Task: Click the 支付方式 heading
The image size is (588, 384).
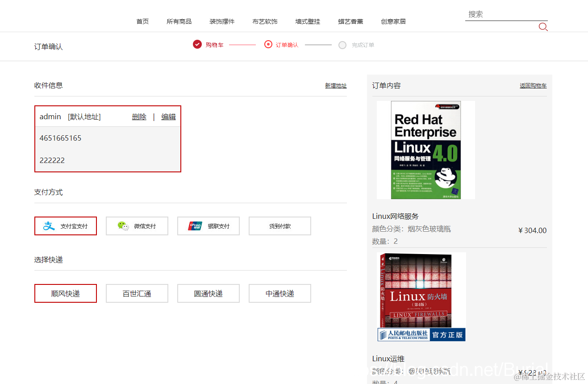Action: 49,192
